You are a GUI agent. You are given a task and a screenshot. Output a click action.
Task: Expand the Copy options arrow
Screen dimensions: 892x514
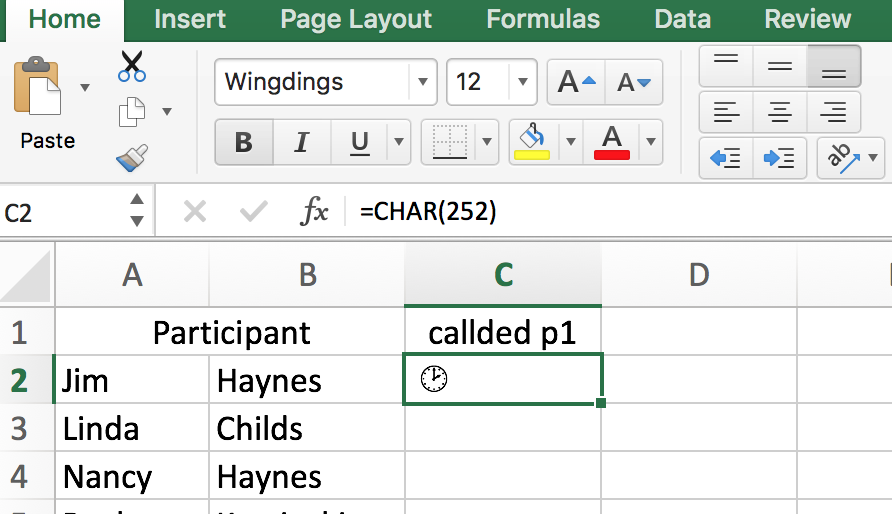click(x=167, y=111)
